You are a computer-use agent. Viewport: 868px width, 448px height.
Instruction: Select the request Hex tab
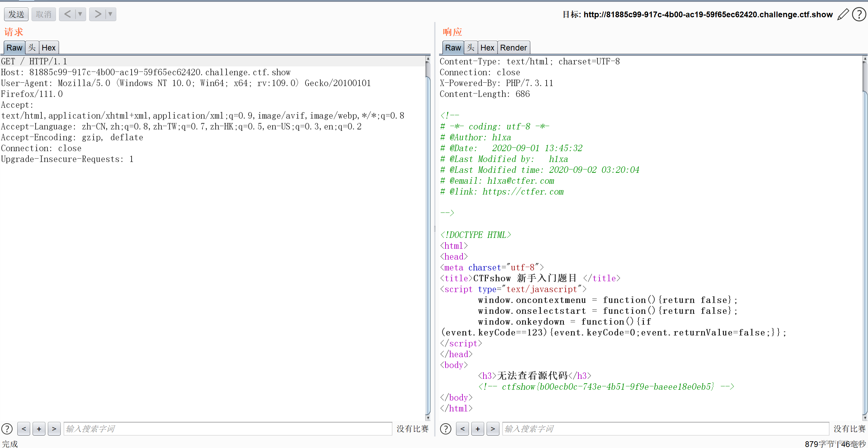tap(48, 48)
